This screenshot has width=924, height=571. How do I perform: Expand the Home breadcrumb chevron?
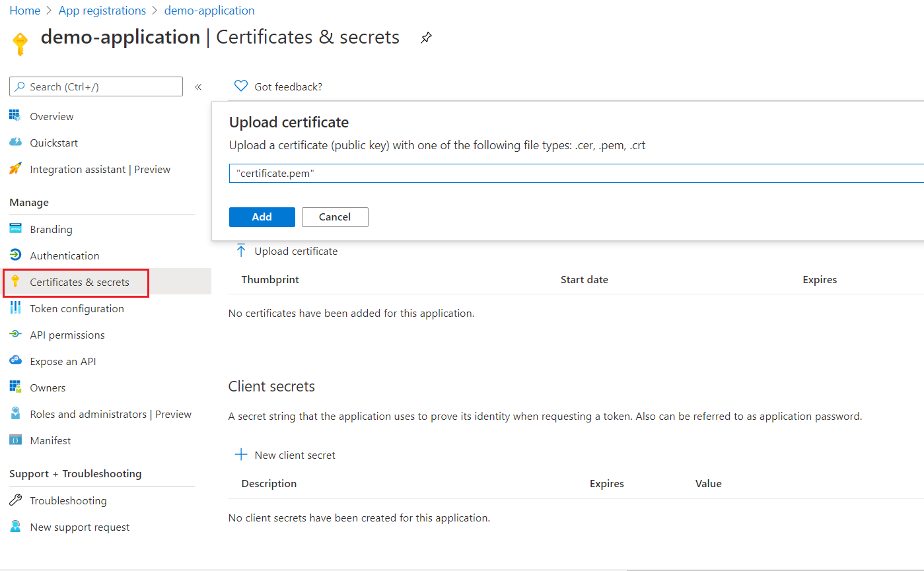click(48, 10)
